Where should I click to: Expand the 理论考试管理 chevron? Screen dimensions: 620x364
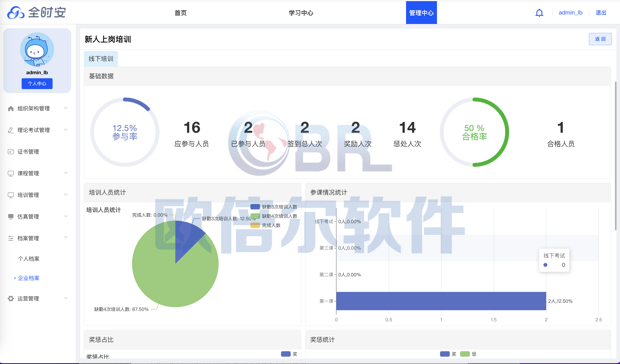(x=66, y=130)
